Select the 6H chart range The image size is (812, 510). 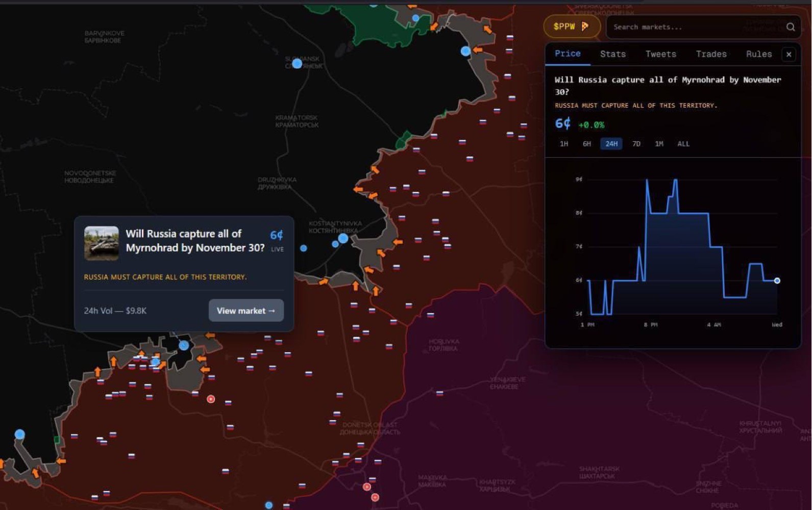[x=587, y=144]
